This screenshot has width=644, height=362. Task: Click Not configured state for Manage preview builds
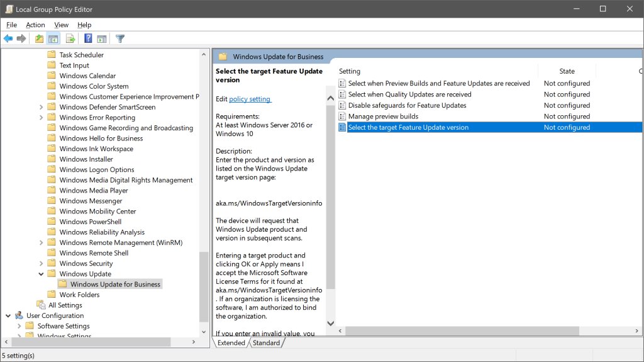567,116
